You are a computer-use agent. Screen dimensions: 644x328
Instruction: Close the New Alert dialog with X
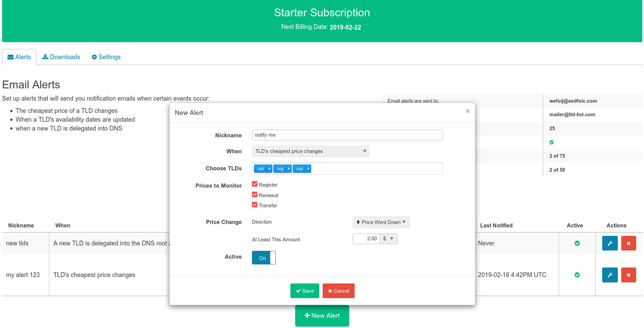(468, 111)
